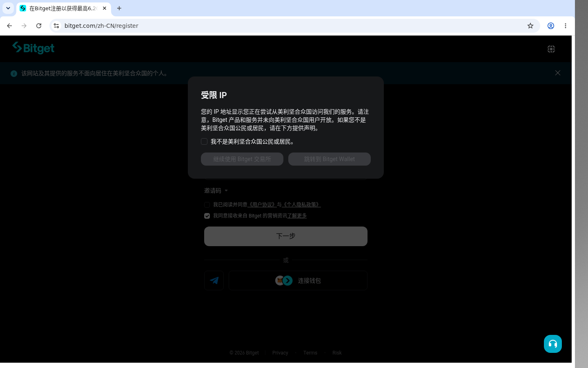
Task: Sign up with the Telegram icon
Action: (x=214, y=280)
